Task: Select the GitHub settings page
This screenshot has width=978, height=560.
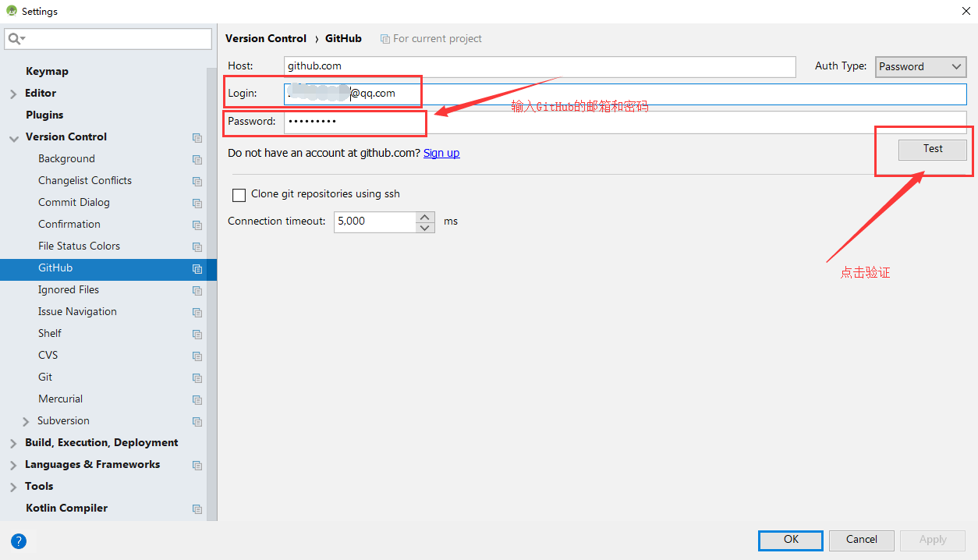Action: click(108, 268)
